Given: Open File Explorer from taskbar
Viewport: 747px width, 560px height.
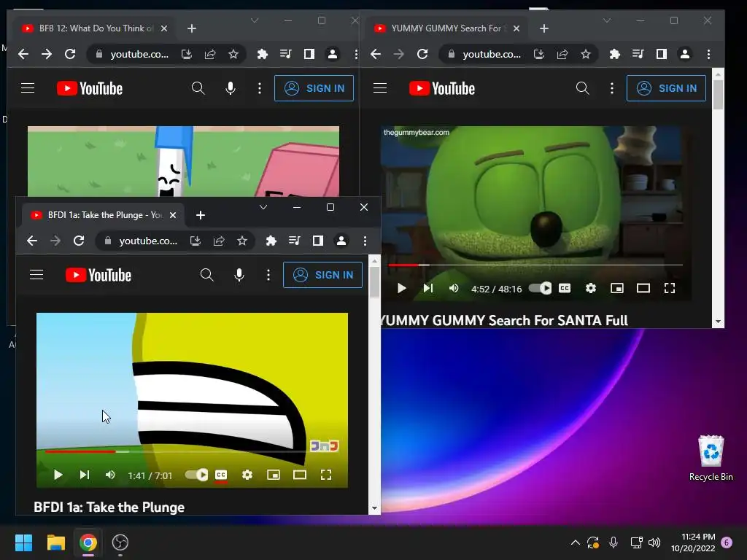Looking at the screenshot, I should pyautogui.click(x=55, y=542).
